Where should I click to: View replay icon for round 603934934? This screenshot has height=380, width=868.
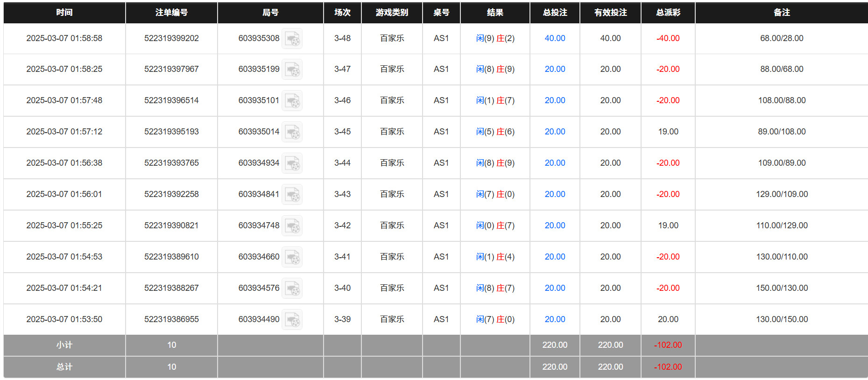[x=292, y=163]
